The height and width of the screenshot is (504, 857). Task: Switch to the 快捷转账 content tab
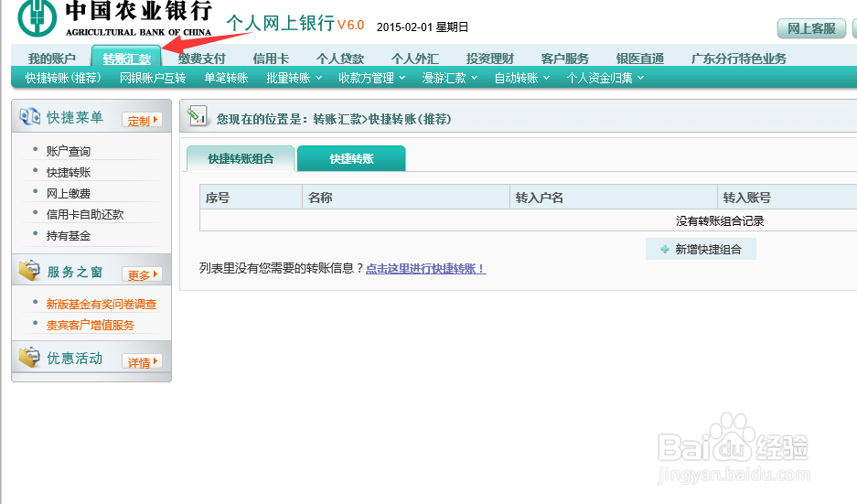[351, 158]
